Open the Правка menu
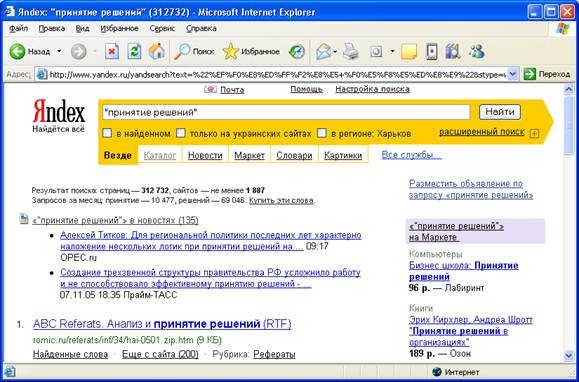579x382 pixels. [52, 28]
